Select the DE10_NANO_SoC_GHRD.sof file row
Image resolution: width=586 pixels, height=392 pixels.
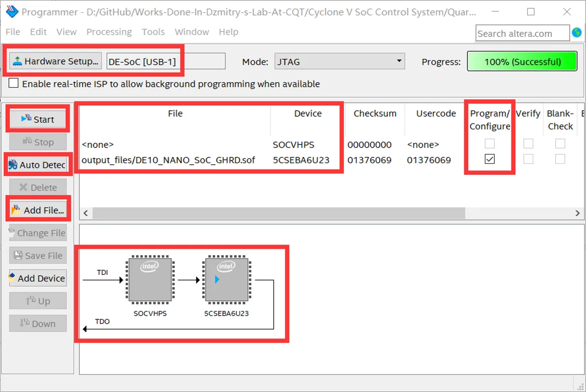coord(168,160)
